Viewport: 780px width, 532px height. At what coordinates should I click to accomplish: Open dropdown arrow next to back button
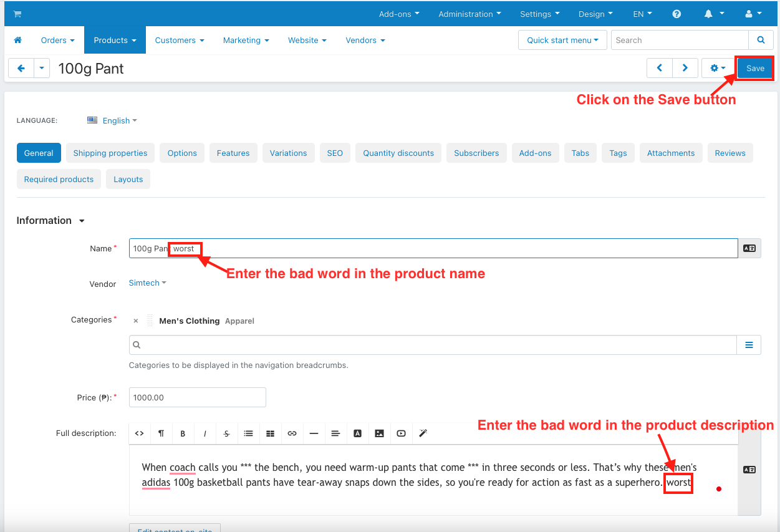coord(42,69)
